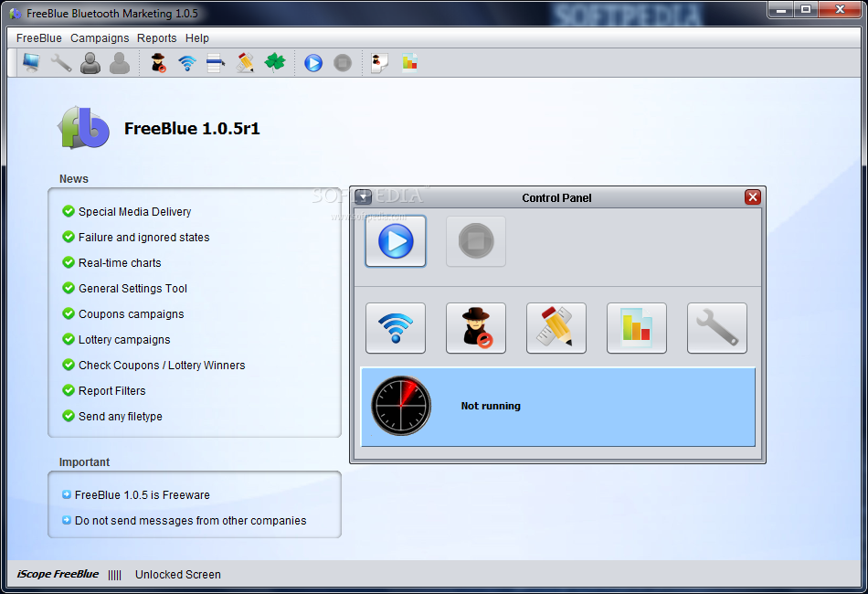Click the green clover icon in toolbar
Viewport: 868px width, 594px height.
[x=275, y=62]
